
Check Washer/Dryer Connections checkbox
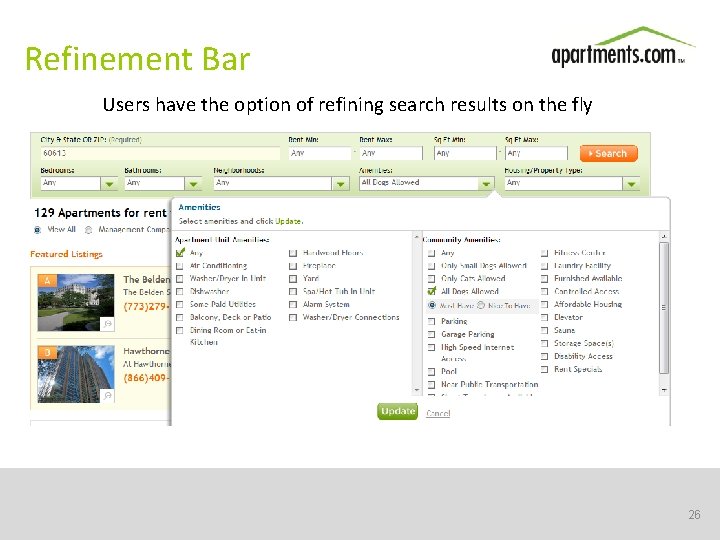(x=293, y=317)
